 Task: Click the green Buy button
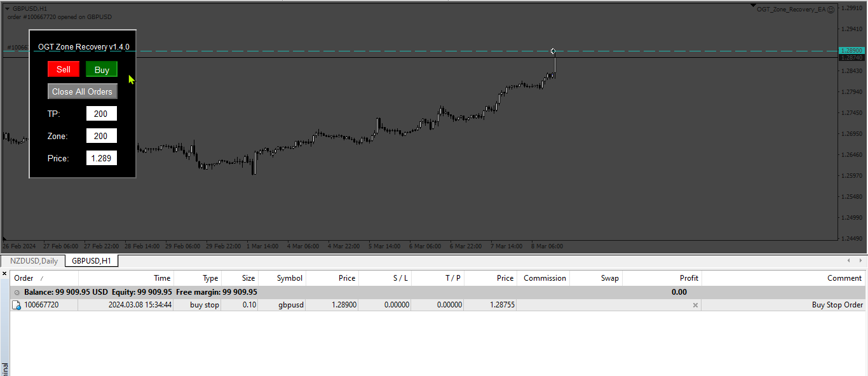102,69
